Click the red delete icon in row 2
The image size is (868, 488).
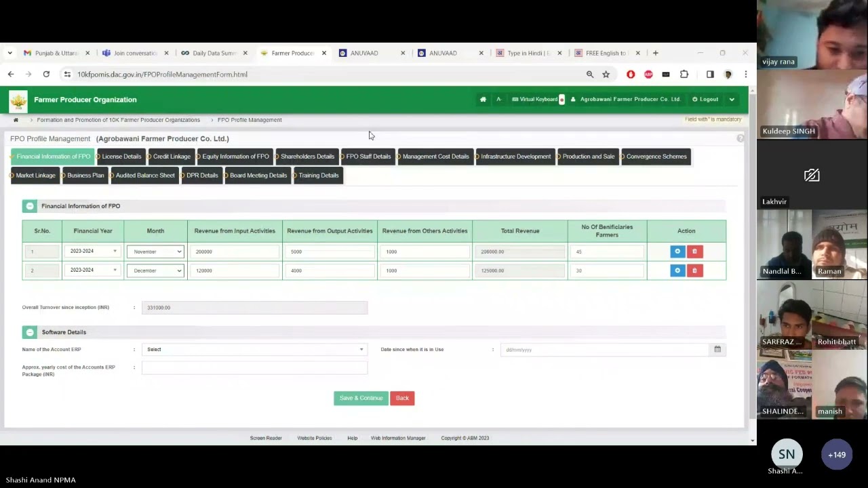[694, 270]
